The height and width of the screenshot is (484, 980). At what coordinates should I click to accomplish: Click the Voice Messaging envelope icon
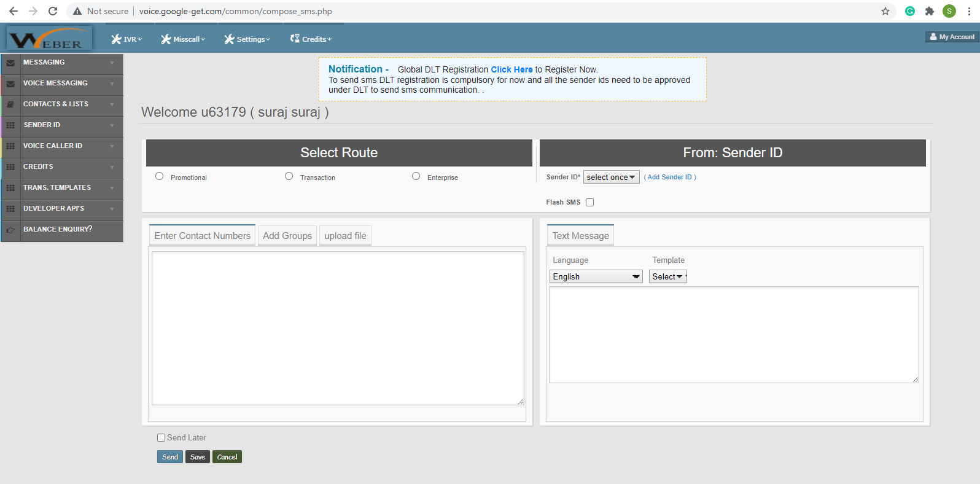[10, 84]
